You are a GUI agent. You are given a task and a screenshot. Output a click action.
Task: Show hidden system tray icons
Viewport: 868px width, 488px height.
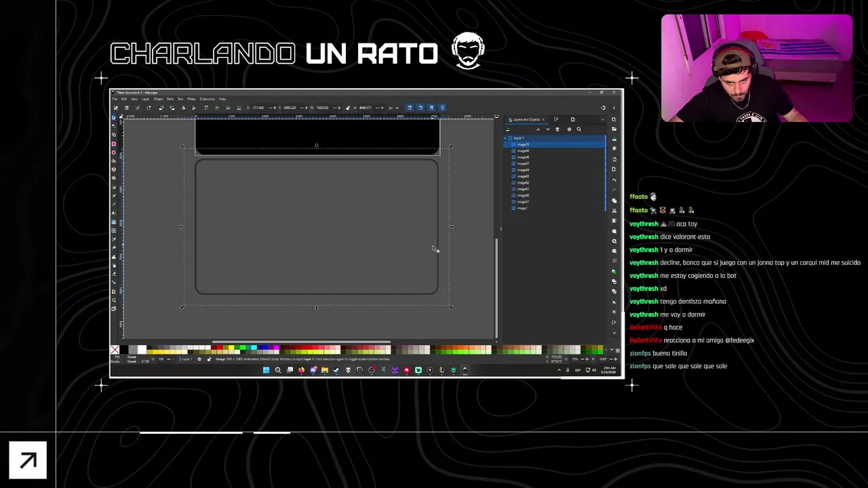pos(559,370)
